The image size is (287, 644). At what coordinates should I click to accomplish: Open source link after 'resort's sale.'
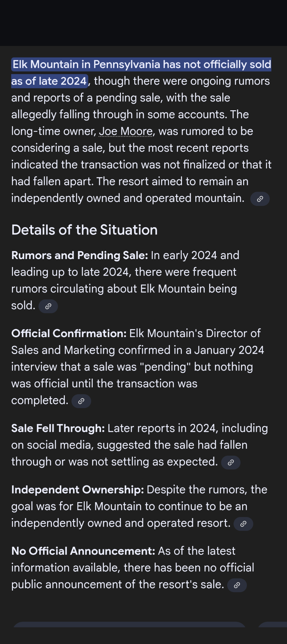pos(237,585)
